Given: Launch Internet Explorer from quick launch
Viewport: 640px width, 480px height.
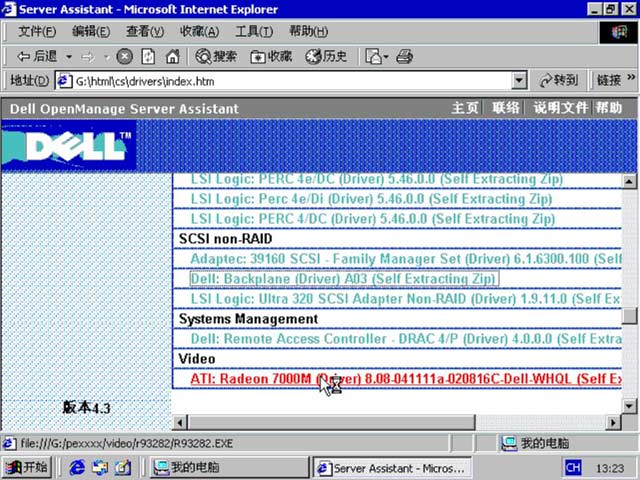Looking at the screenshot, I should click(x=77, y=467).
